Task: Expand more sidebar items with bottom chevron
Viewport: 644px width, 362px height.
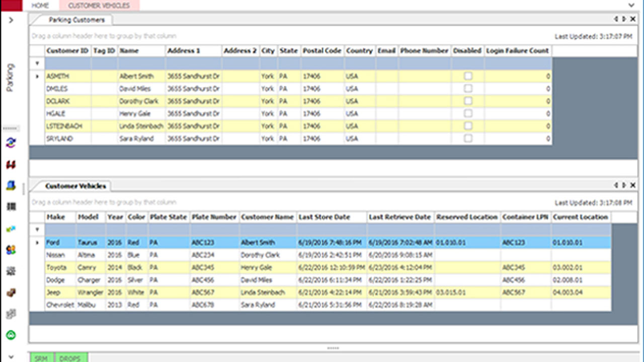Action: [11, 357]
